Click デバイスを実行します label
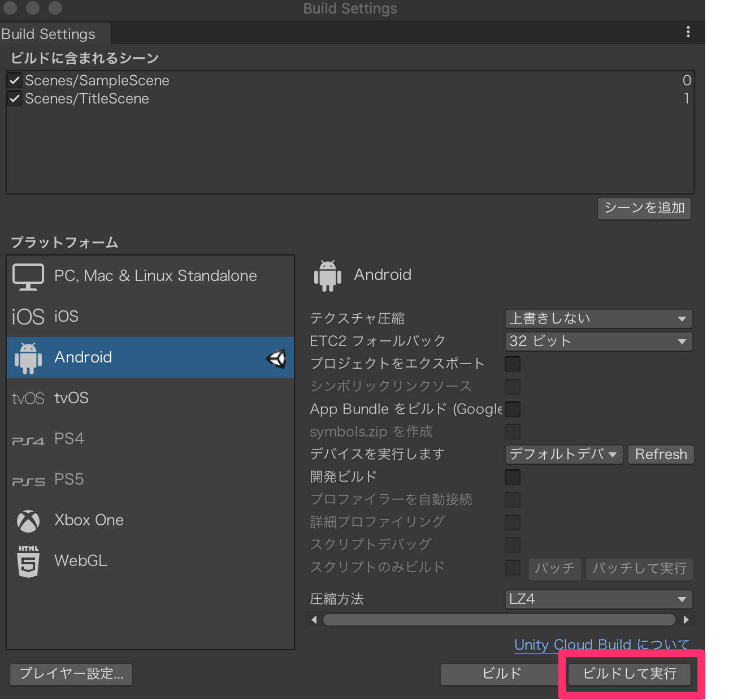Screen dimensions: 729x700 (x=377, y=455)
